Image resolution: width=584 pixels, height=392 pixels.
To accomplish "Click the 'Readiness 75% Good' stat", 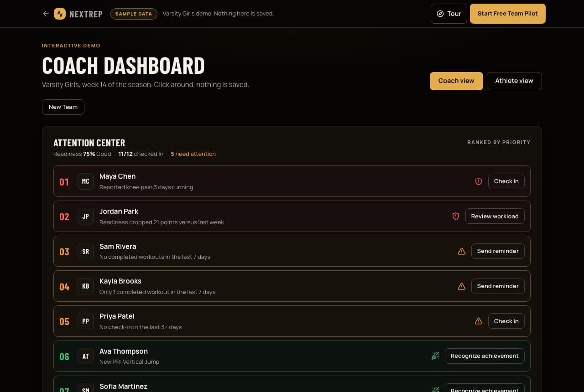I will click(x=82, y=154).
